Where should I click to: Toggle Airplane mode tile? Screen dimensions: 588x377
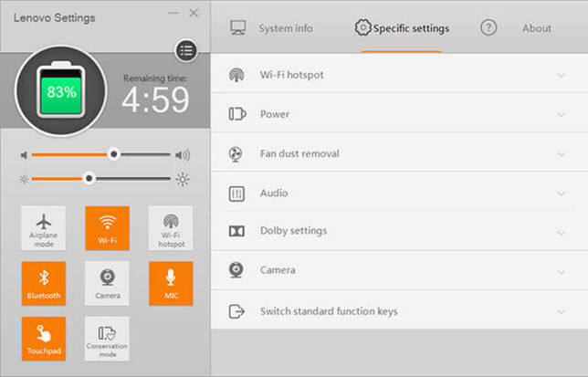coord(44,228)
